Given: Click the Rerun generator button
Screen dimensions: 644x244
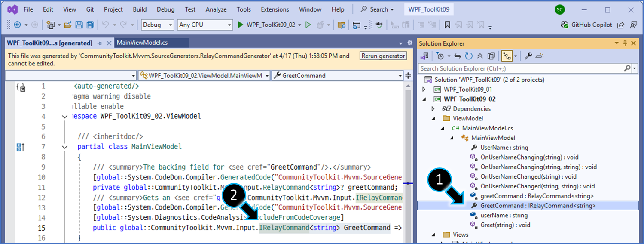Looking at the screenshot, I should point(383,56).
